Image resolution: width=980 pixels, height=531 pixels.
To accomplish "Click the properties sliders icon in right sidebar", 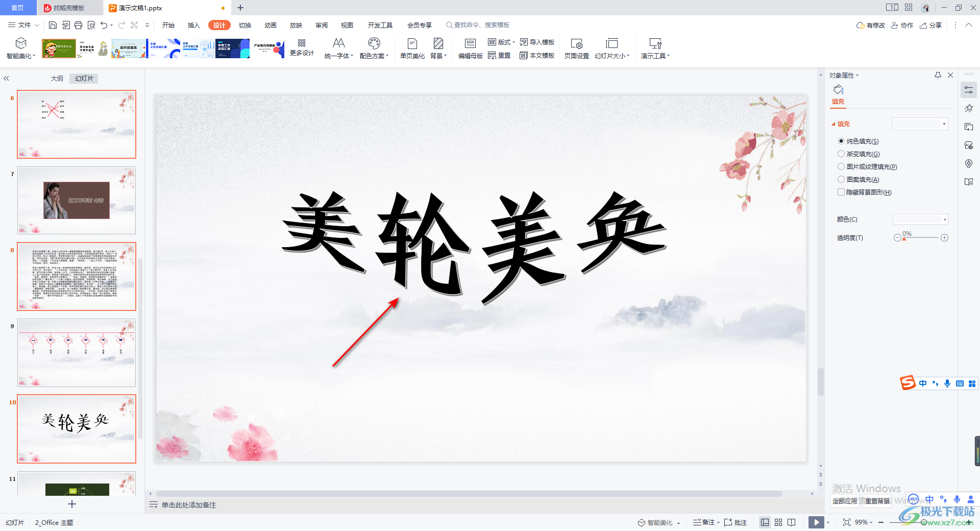I will [x=969, y=90].
